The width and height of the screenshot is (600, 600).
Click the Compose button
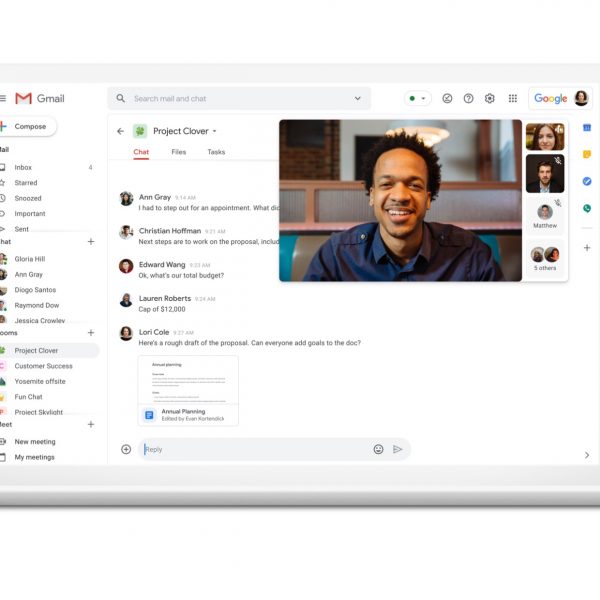pos(29,127)
